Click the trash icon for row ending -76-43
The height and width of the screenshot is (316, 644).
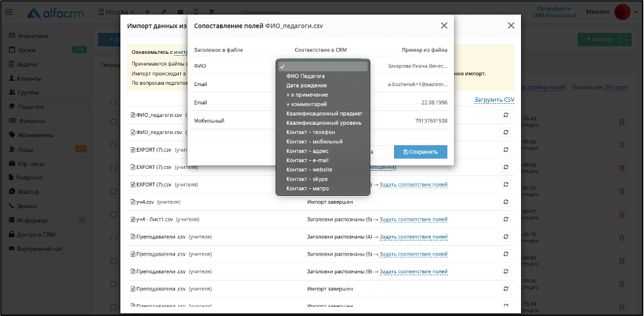[x=622, y=122]
